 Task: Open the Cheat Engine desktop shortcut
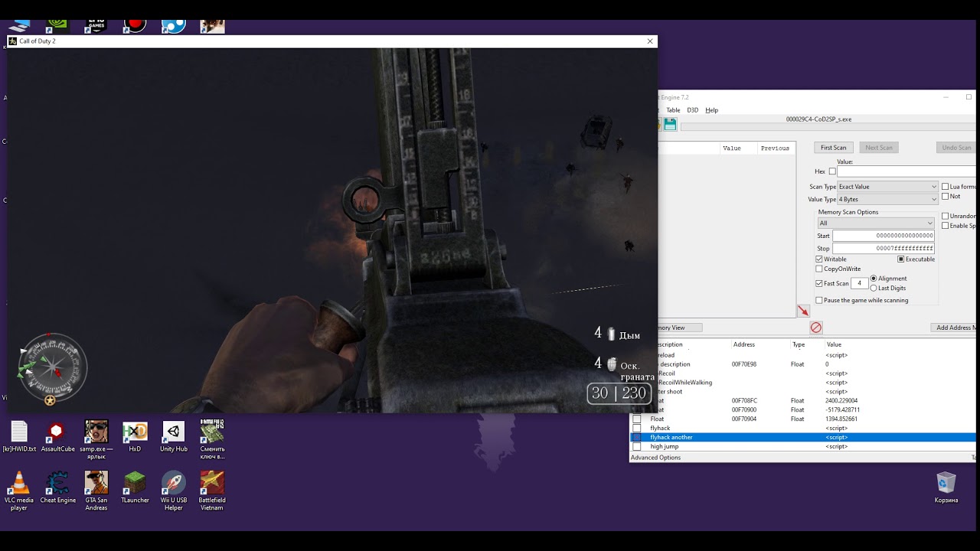pos(57,488)
